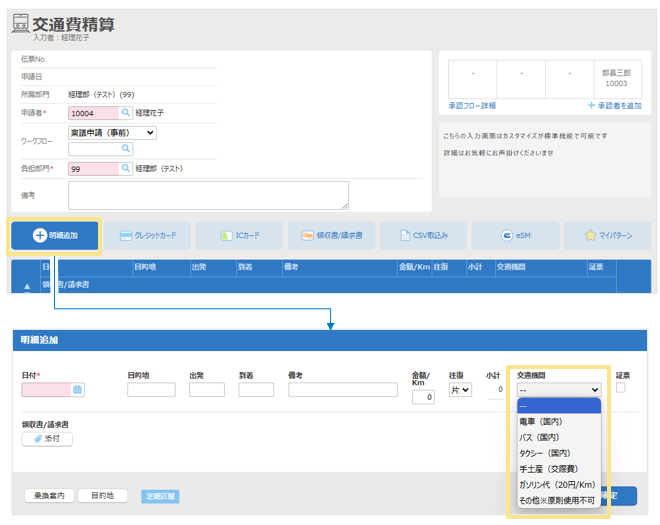660x525 pixels.
Task: Open the 領収書/請求書 import button
Action: 332,236
